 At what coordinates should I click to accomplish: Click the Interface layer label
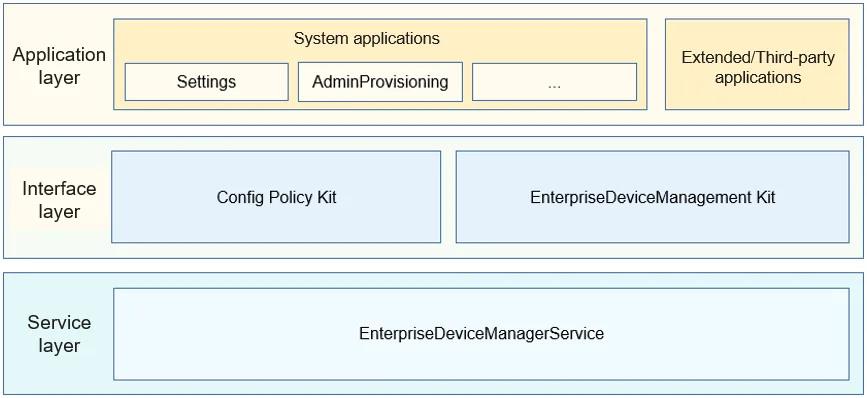pyautogui.click(x=59, y=200)
